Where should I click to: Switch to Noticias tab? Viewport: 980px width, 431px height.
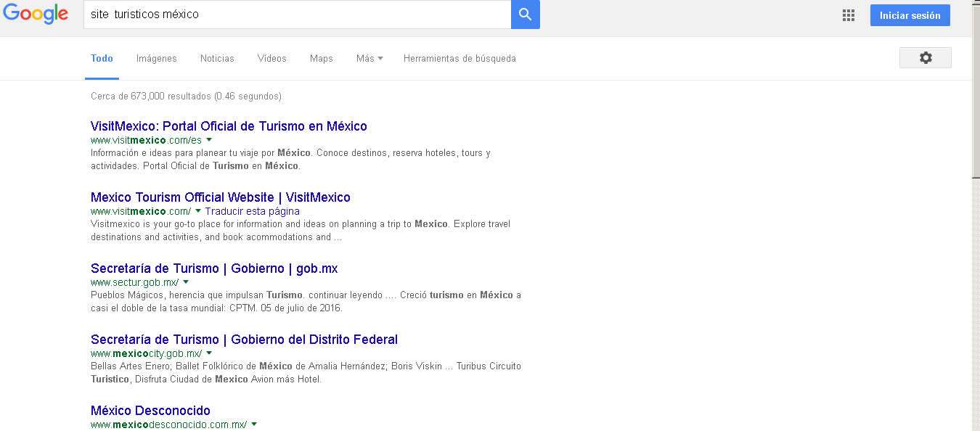(217, 58)
